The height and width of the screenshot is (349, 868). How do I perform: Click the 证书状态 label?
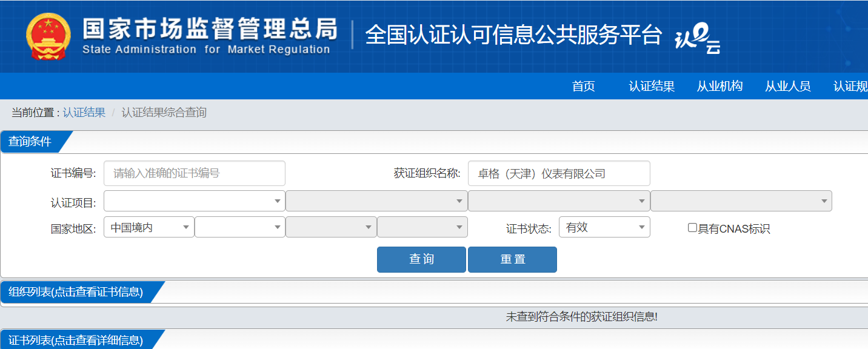[x=529, y=228]
